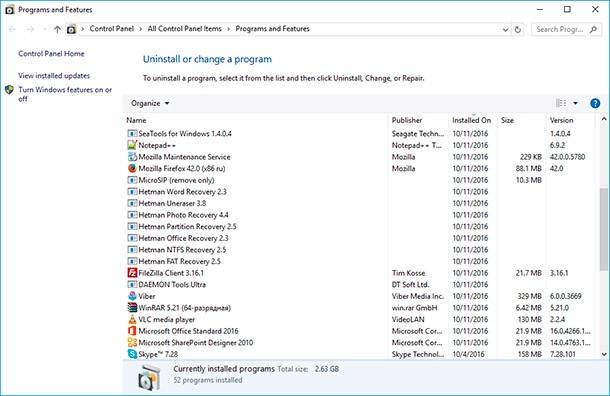
Task: Click the 88.1 MB size cell
Action: [x=529, y=168]
